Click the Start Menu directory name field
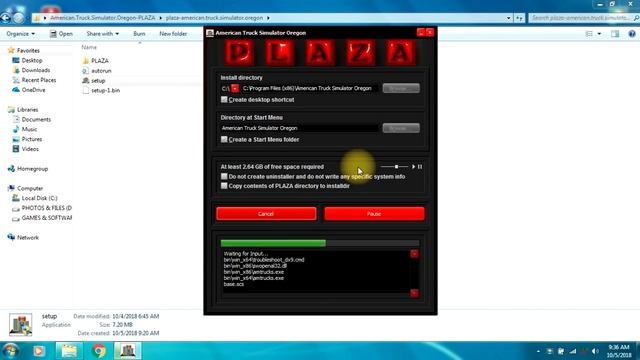This screenshot has width=640, height=360. pyautogui.click(x=299, y=128)
